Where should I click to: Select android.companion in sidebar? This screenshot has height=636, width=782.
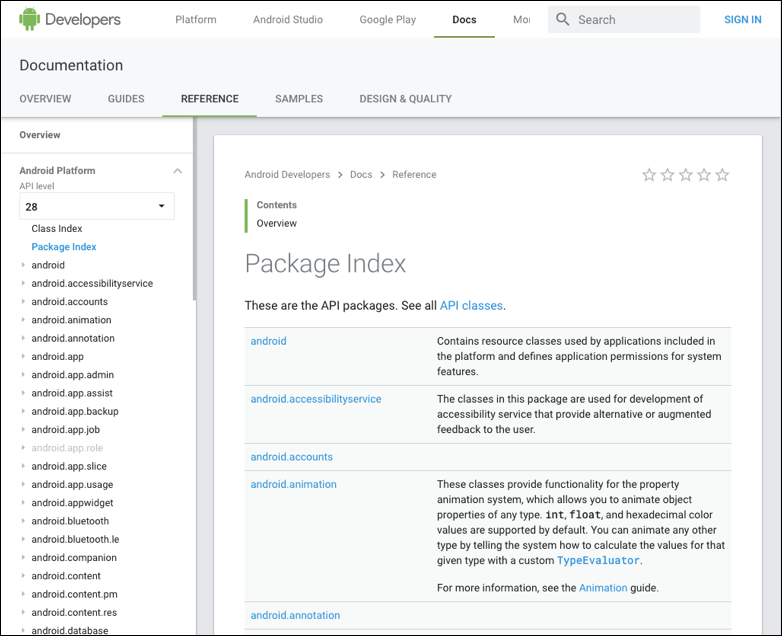[x=74, y=558]
